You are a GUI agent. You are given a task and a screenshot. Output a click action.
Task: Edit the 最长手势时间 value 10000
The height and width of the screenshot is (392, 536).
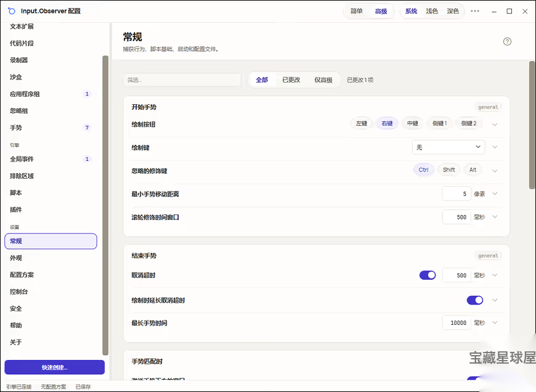tap(457, 322)
